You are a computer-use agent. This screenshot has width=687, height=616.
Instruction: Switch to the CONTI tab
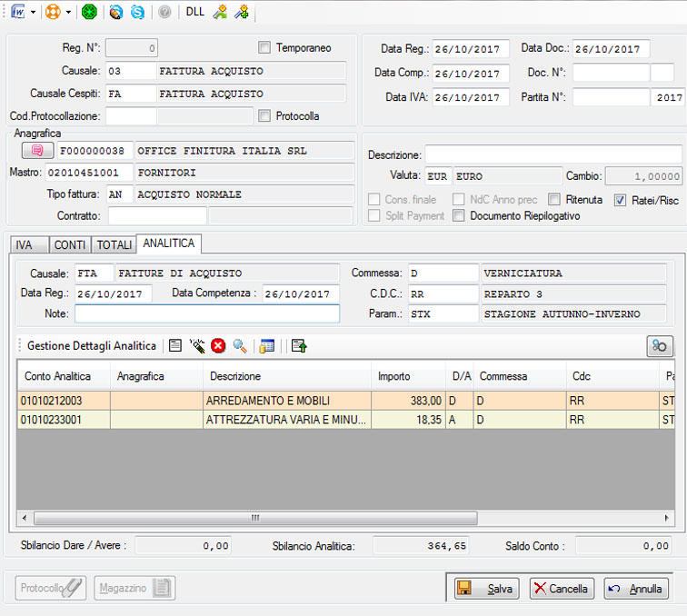pos(70,244)
